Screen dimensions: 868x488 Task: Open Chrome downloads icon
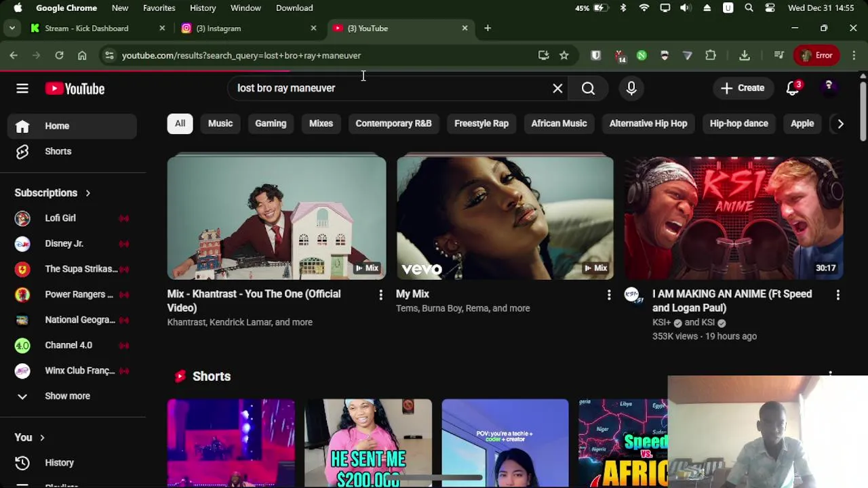(x=745, y=56)
